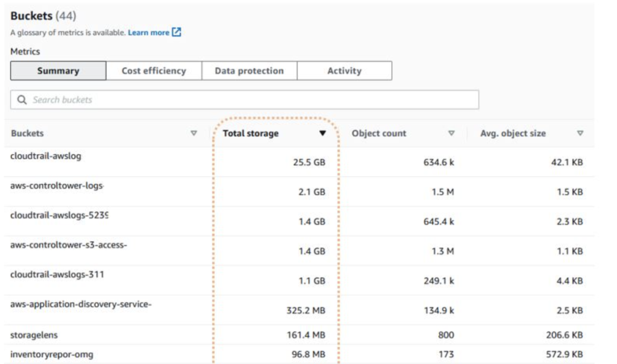Viewport: 617px width, 364px height.
Task: Select the 325.2 MB storage value
Action: click(305, 310)
